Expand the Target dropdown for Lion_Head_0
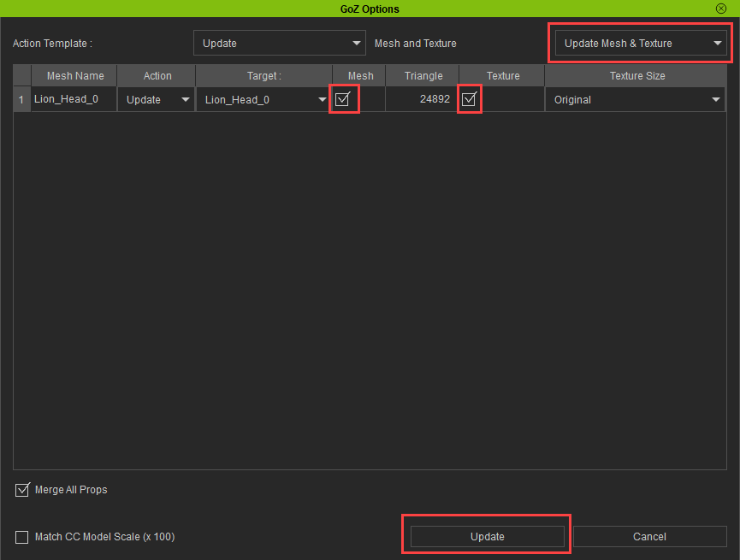 click(x=264, y=100)
